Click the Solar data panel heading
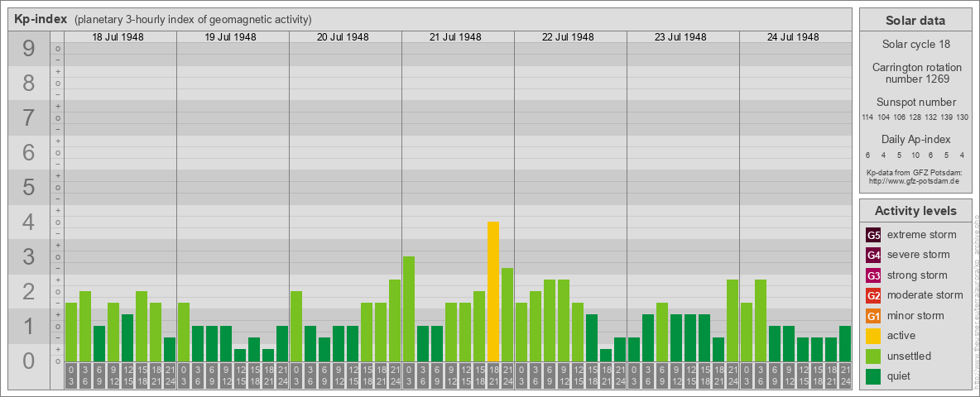Viewport: 980px width, 397px height. tap(915, 21)
